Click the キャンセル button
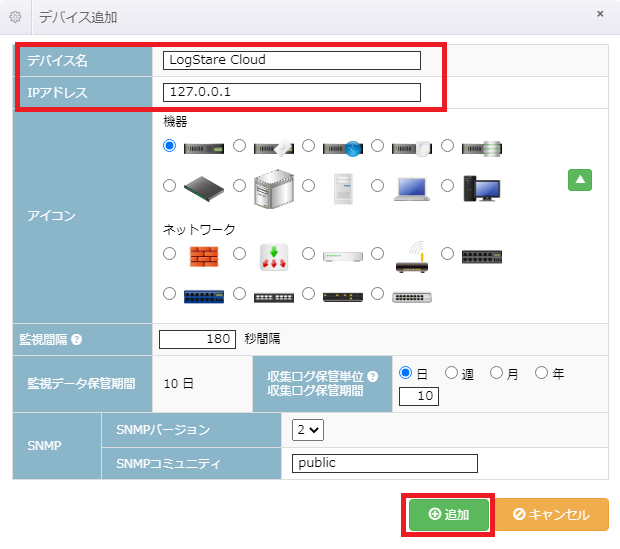Image resolution: width=620 pixels, height=549 pixels. pos(552,515)
